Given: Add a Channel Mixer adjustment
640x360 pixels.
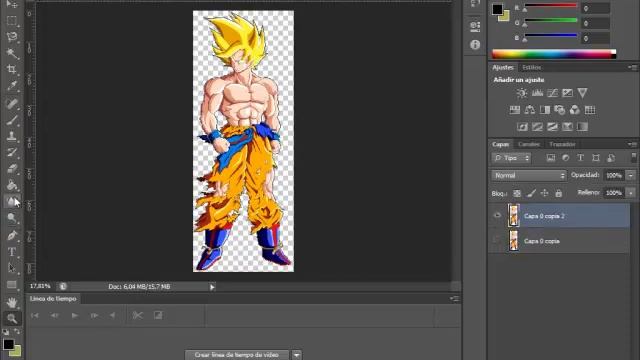Looking at the screenshot, I should 575,110.
